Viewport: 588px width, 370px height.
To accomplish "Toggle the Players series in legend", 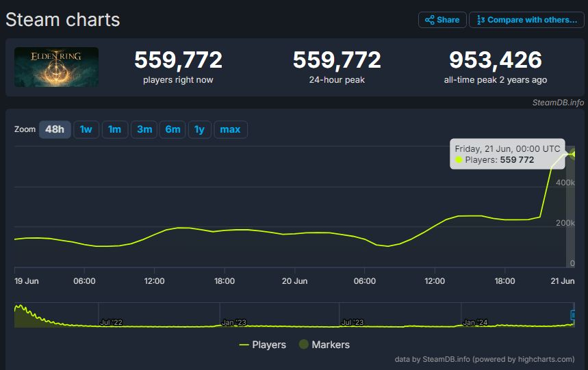I will tap(262, 345).
